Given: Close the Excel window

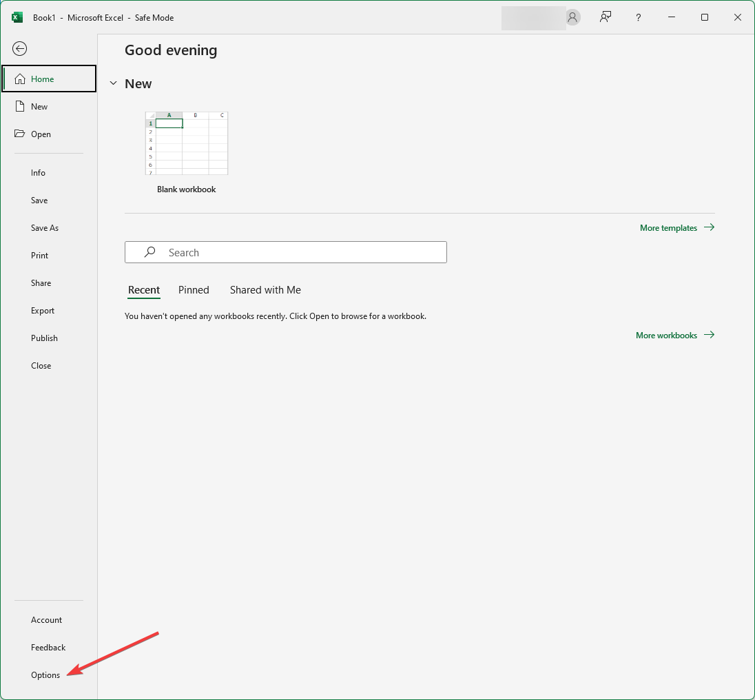Looking at the screenshot, I should click(x=737, y=17).
